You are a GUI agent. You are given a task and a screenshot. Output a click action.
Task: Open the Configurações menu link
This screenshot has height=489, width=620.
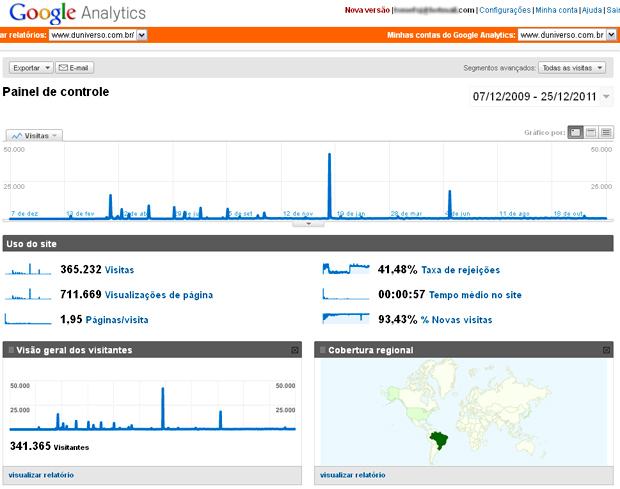[x=505, y=10]
